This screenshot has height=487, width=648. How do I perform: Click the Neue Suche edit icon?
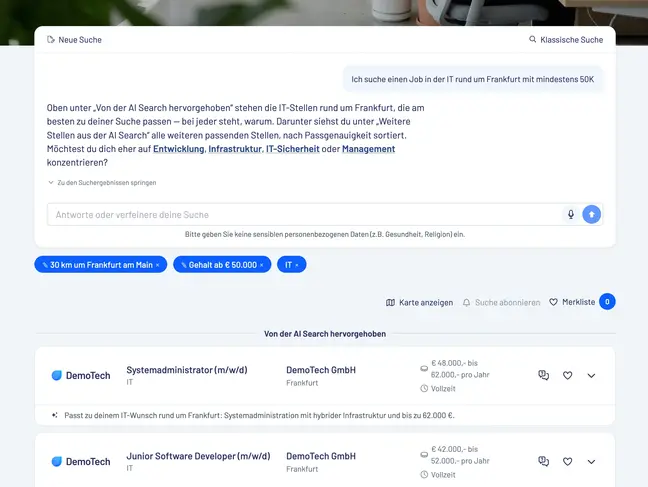click(x=51, y=40)
